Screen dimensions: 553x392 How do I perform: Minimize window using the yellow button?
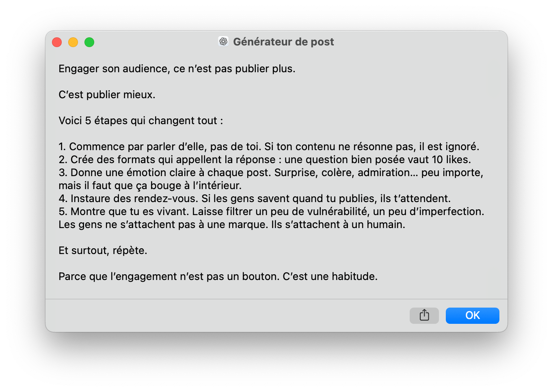pyautogui.click(x=73, y=42)
